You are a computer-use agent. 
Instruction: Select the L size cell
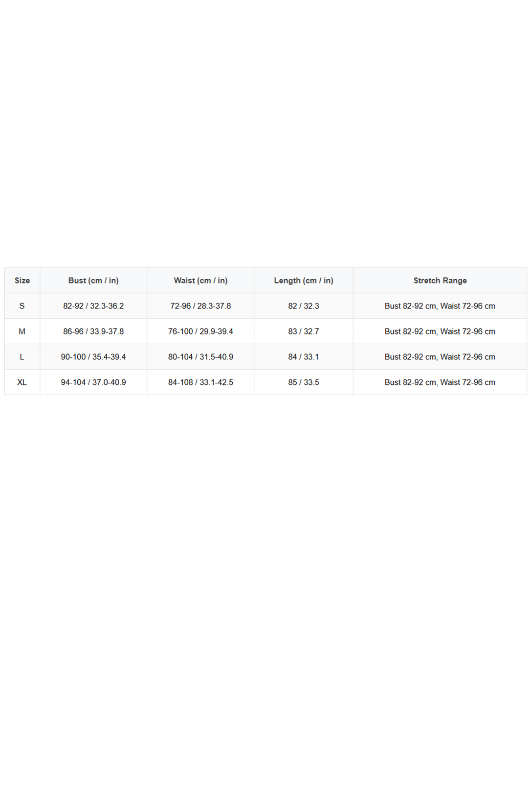point(22,356)
